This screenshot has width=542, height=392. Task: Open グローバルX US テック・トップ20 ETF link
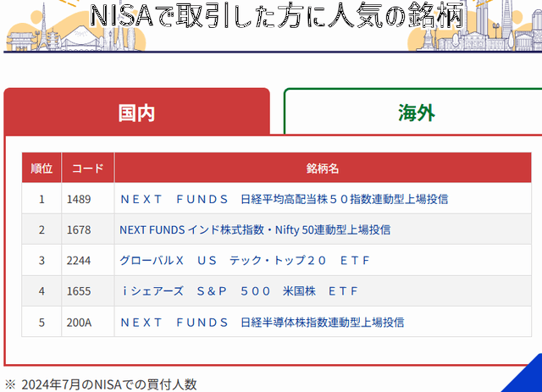coord(245,260)
